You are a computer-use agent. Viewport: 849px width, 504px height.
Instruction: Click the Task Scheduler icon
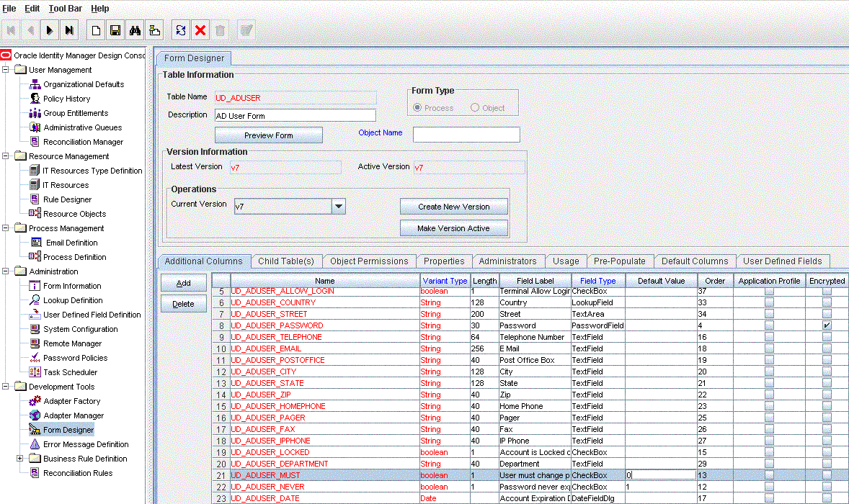pos(35,372)
